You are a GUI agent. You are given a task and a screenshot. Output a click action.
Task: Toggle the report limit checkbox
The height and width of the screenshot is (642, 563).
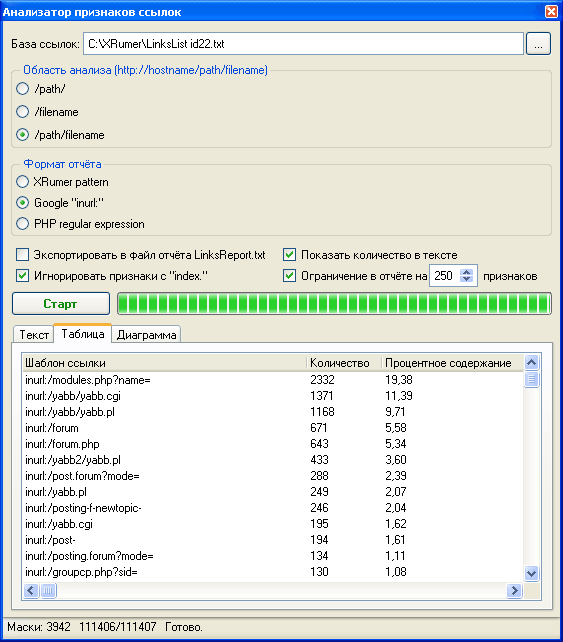tap(289, 276)
